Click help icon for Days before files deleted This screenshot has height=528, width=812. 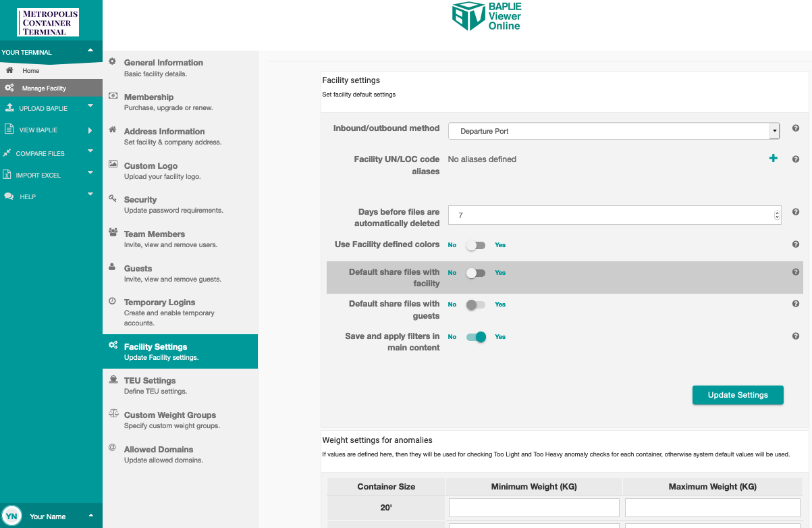point(796,212)
